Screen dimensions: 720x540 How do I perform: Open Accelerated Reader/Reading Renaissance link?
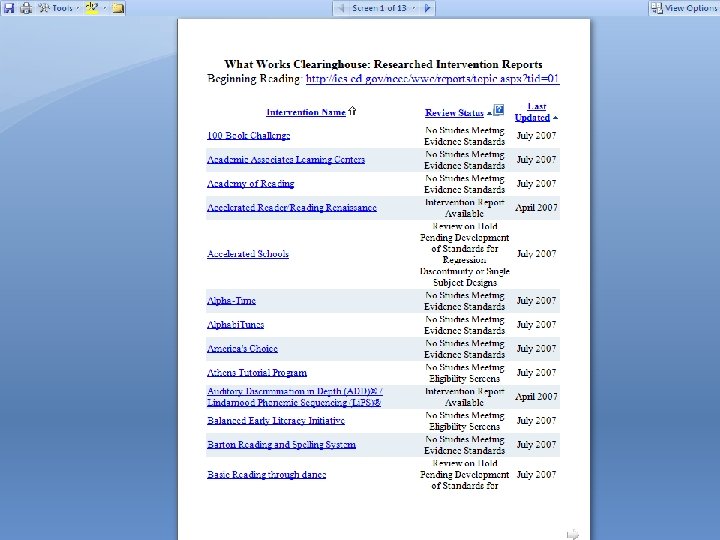coord(292,208)
